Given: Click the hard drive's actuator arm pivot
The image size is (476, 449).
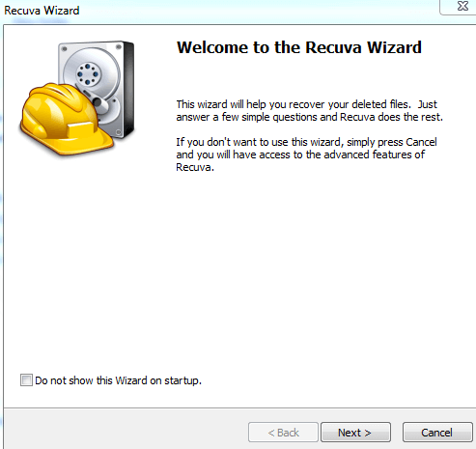Looking at the screenshot, I should tap(99, 103).
